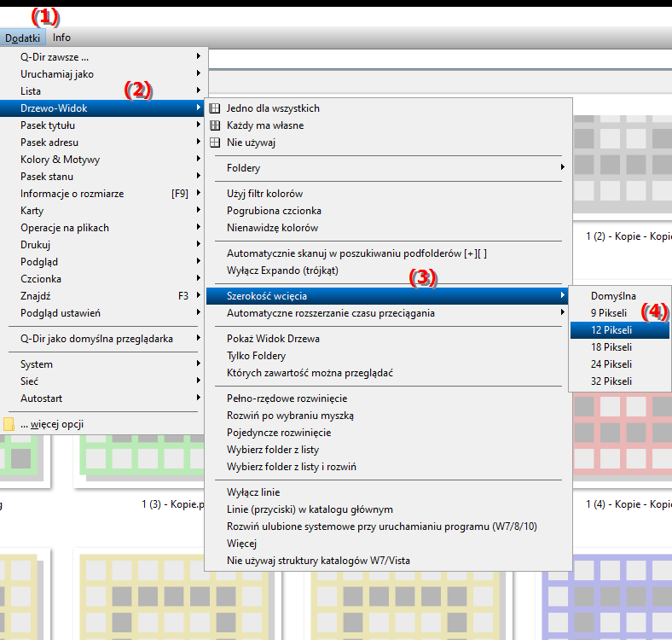
Task: Open 'Uruchamiaj jako' submenu
Action: tap(102, 73)
